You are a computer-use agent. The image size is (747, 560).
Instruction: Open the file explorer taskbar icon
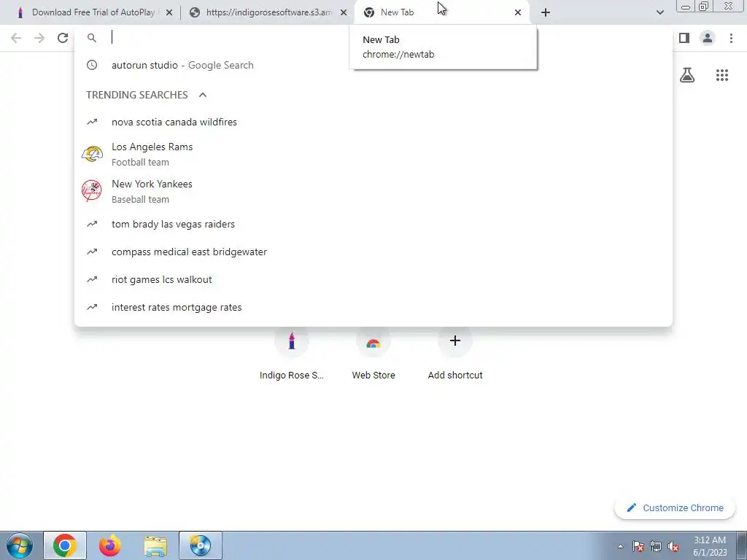point(155,545)
